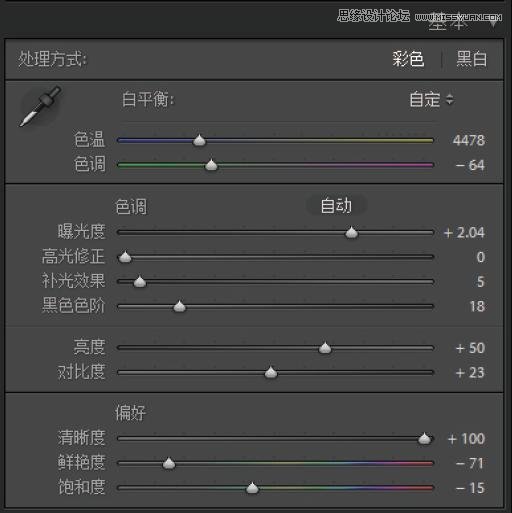The width and height of the screenshot is (512, 513).
Task: Collapse the 基本 panel header triangle
Action: (494, 23)
